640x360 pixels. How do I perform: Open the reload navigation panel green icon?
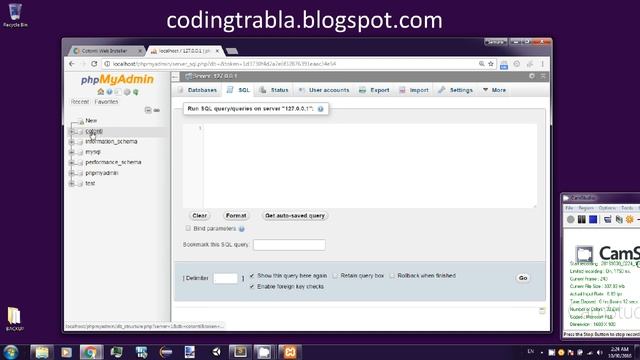[x=136, y=92]
